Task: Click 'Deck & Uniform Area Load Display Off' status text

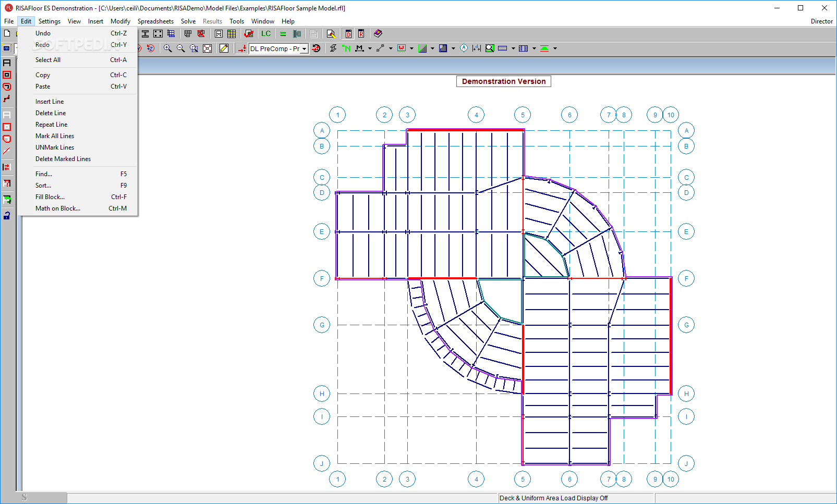Action: [x=553, y=498]
